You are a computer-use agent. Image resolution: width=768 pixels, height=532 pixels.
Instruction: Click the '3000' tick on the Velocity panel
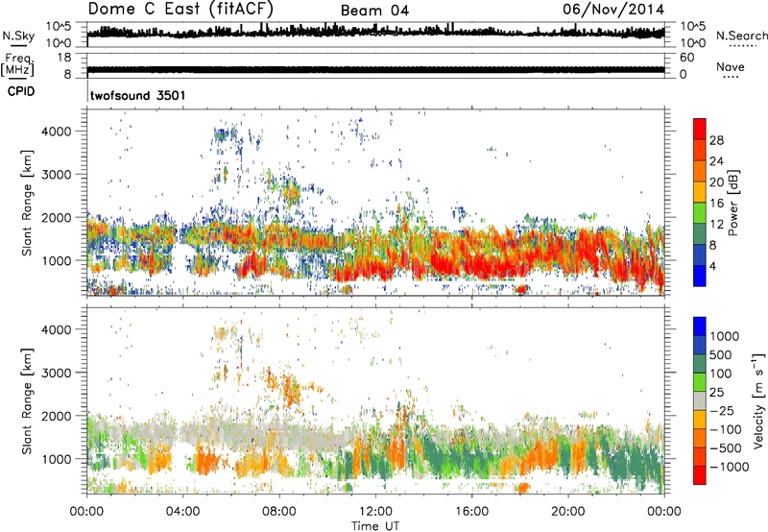[57, 373]
